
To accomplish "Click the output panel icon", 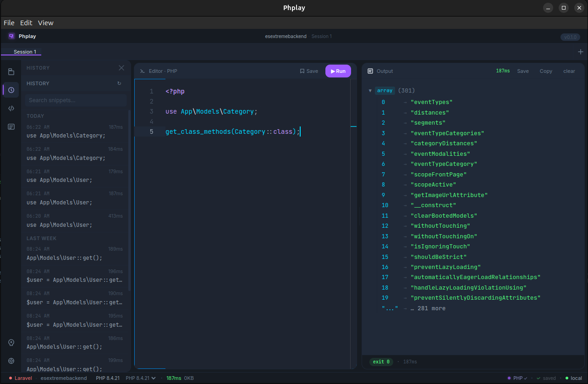I will tap(370, 71).
